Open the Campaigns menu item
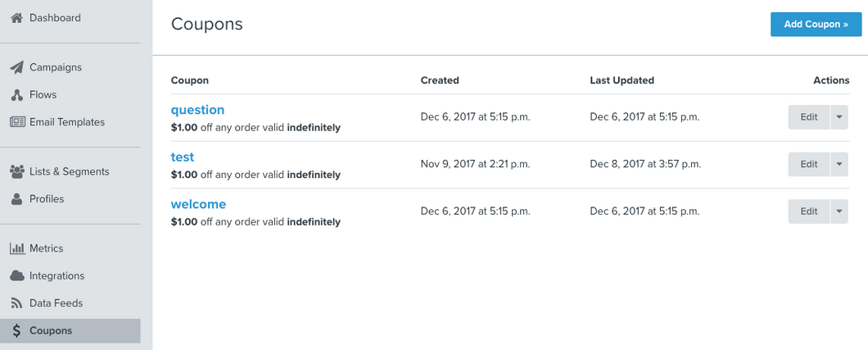 [x=56, y=67]
